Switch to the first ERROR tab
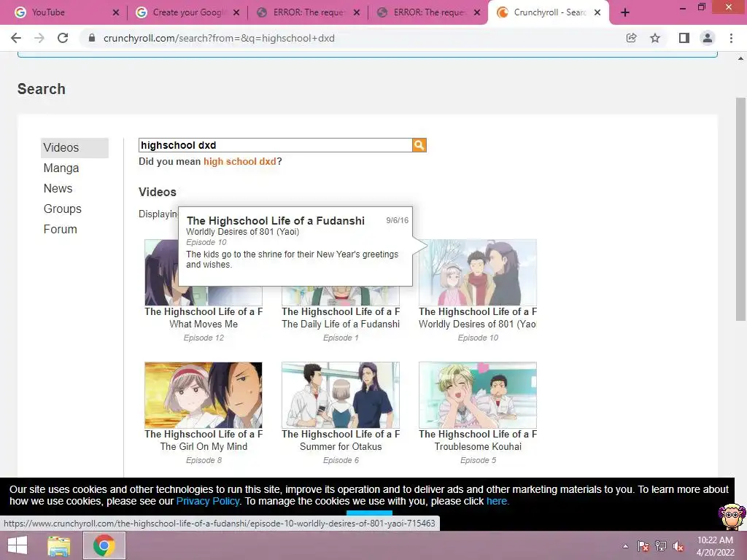The width and height of the screenshot is (747, 560). [308, 12]
